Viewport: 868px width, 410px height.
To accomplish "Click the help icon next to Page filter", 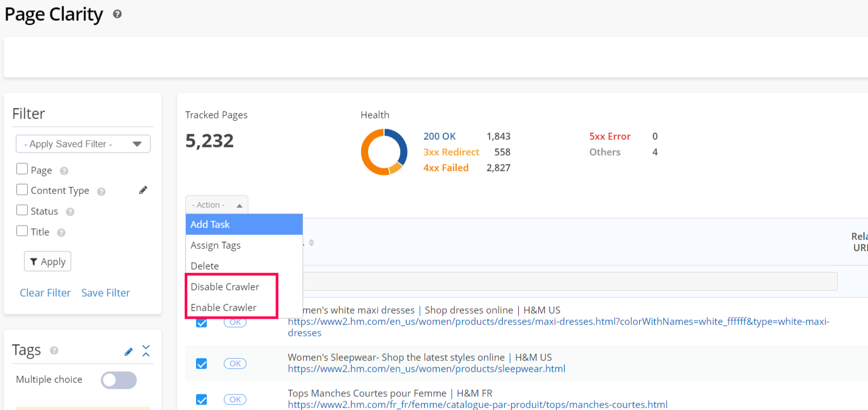I will [64, 171].
